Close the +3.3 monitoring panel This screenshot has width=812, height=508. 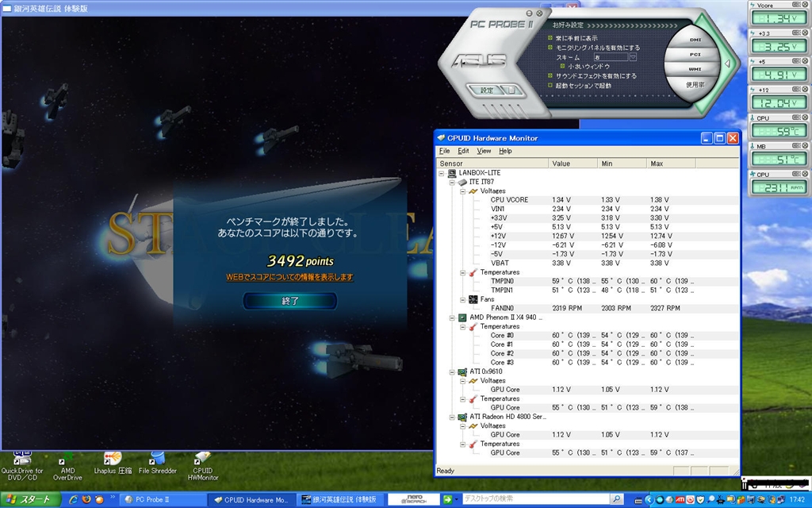pyautogui.click(x=804, y=33)
